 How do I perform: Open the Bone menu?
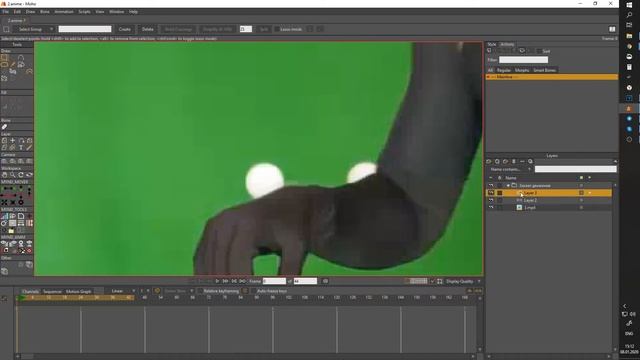tap(44, 12)
